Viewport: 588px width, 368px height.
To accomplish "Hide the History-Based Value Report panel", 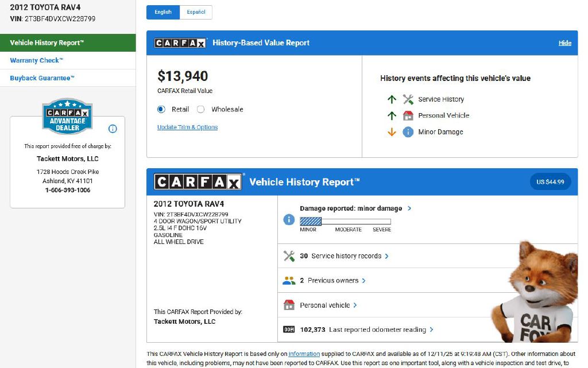I will [564, 43].
